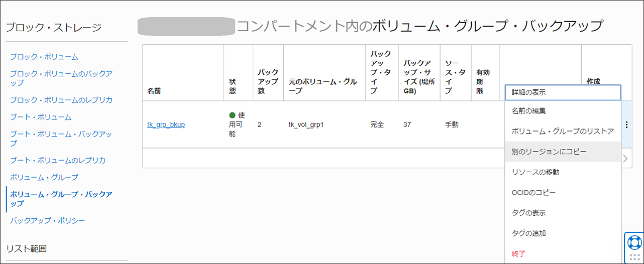The width and height of the screenshot is (644, 264).
Task: Open the tk_grp_bkup backup link
Action: (166, 124)
